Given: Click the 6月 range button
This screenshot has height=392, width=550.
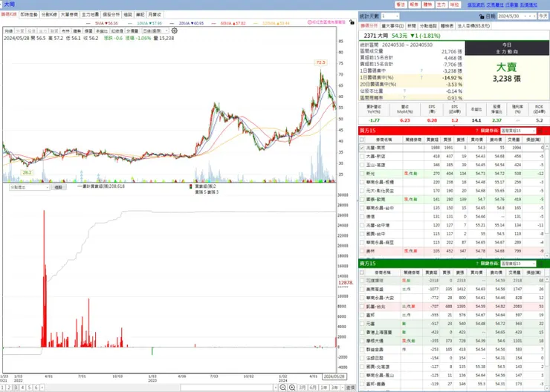Looking at the screenshot, I should click(x=313, y=388).
